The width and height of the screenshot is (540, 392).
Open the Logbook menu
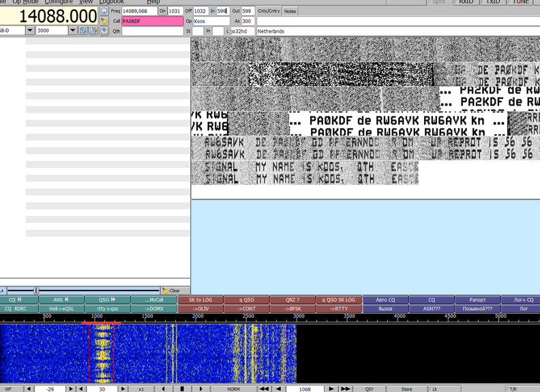click(112, 2)
